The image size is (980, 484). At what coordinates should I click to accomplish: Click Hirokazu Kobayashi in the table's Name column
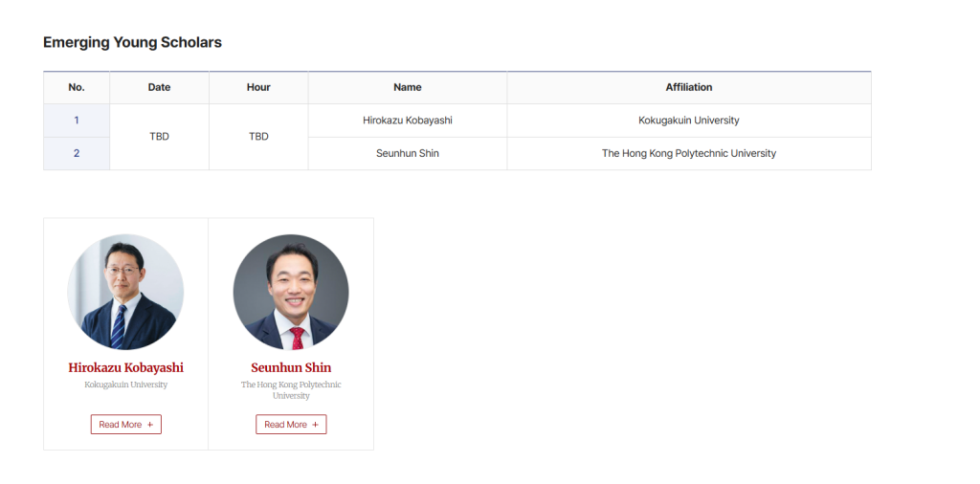tap(408, 121)
